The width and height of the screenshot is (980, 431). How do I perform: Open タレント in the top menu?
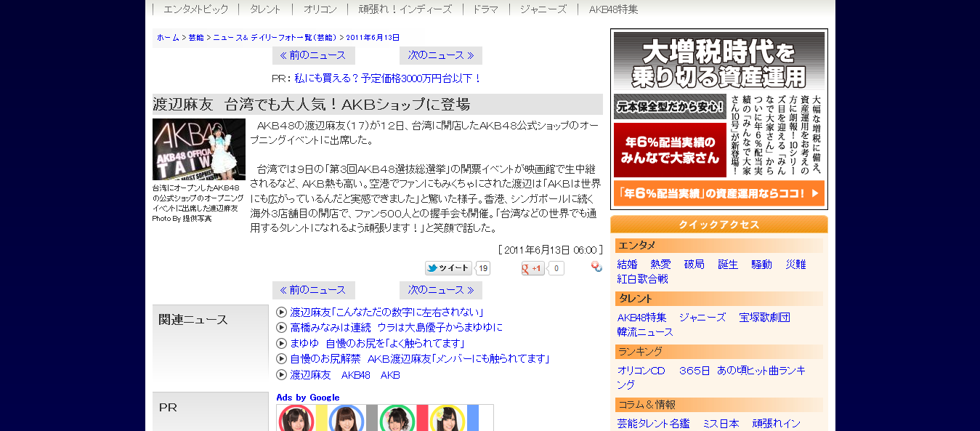[x=265, y=9]
